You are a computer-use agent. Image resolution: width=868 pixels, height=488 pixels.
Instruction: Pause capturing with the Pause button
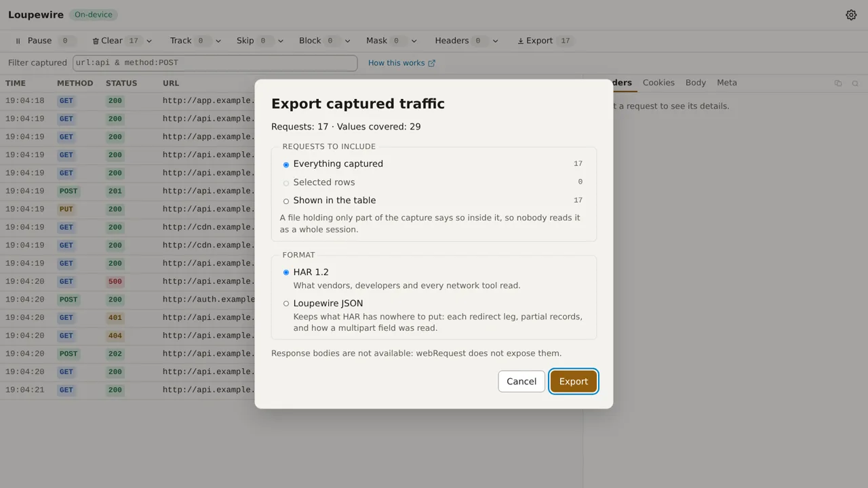pyautogui.click(x=44, y=41)
